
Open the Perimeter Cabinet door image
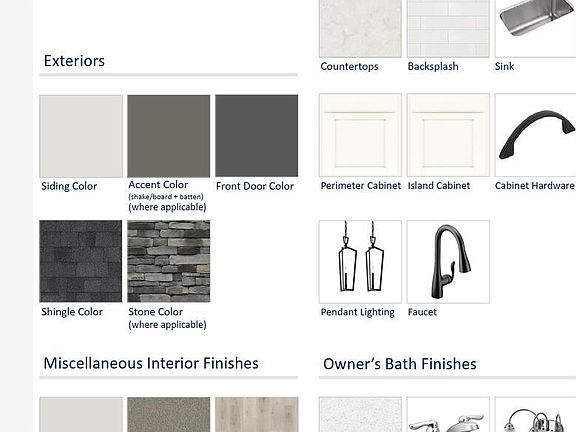coord(360,135)
